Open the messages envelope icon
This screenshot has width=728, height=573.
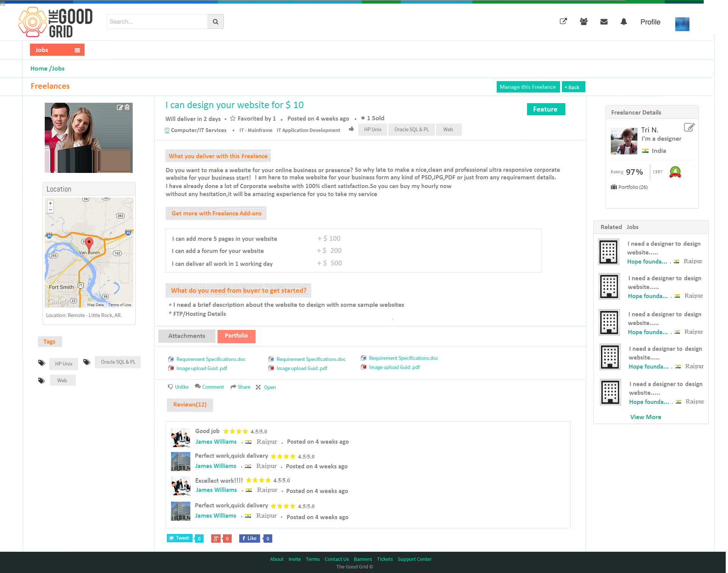pyautogui.click(x=604, y=22)
